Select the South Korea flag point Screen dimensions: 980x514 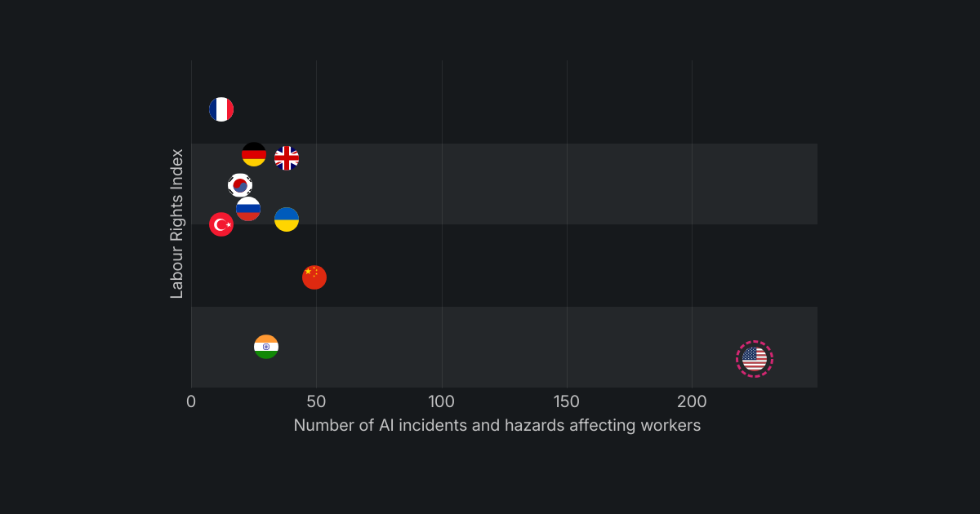pos(240,185)
